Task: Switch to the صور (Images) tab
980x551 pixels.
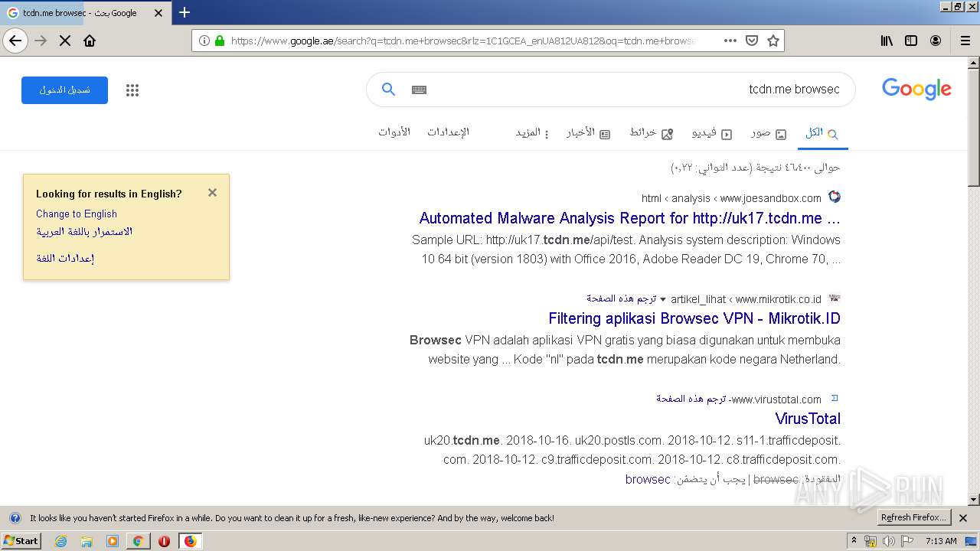Action: (x=769, y=133)
